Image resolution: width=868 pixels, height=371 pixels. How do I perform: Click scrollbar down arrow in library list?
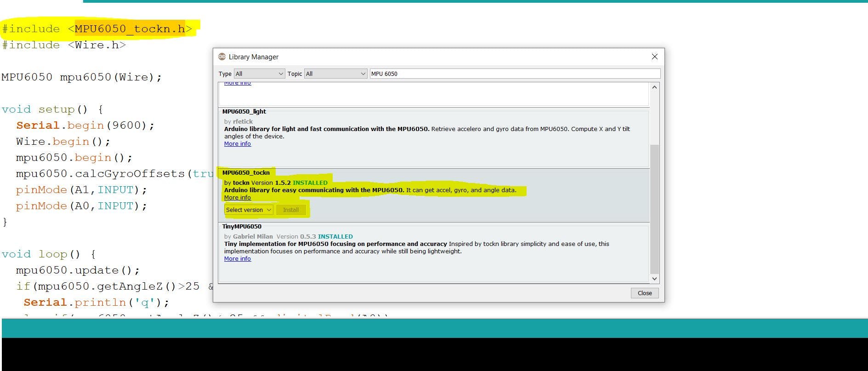[x=655, y=278]
